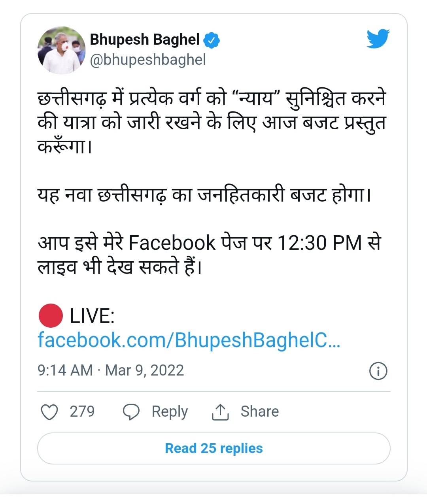Click the Facebook 12:30 PM paragraph

(210, 255)
